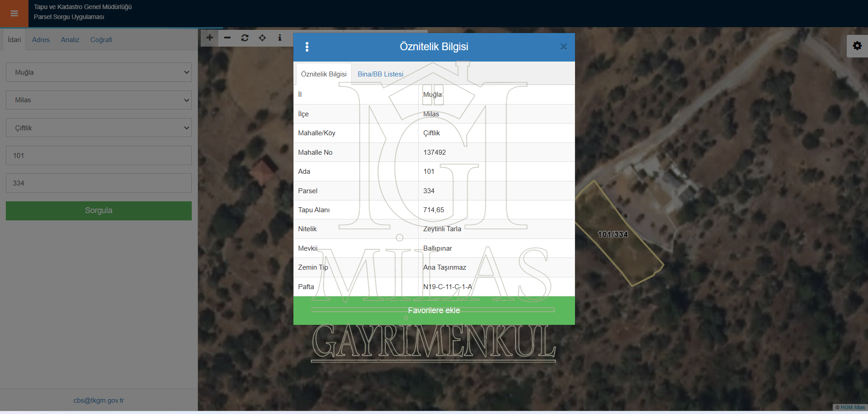868x414 pixels.
Task: Switch to the Analiz tab
Action: pyautogui.click(x=70, y=40)
